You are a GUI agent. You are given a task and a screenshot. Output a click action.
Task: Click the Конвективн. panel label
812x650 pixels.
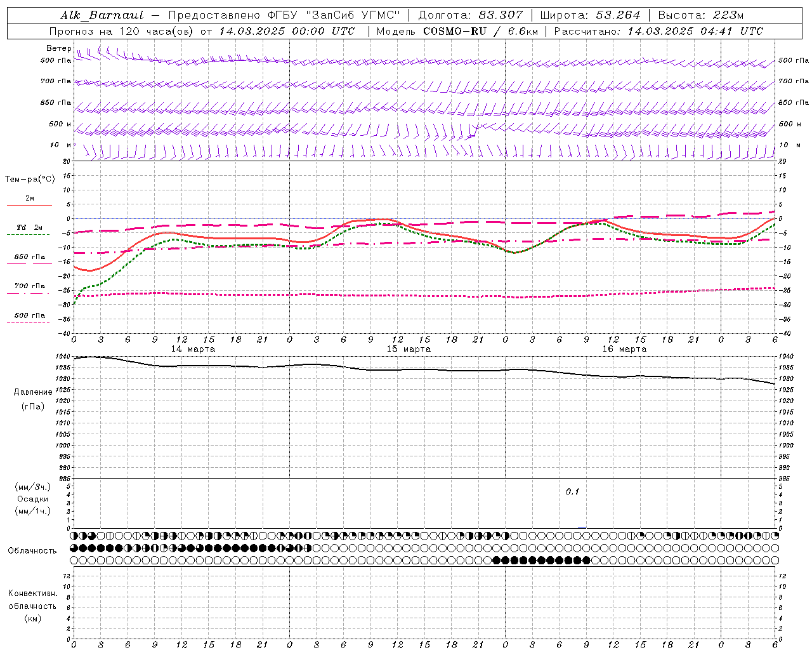click(32, 594)
